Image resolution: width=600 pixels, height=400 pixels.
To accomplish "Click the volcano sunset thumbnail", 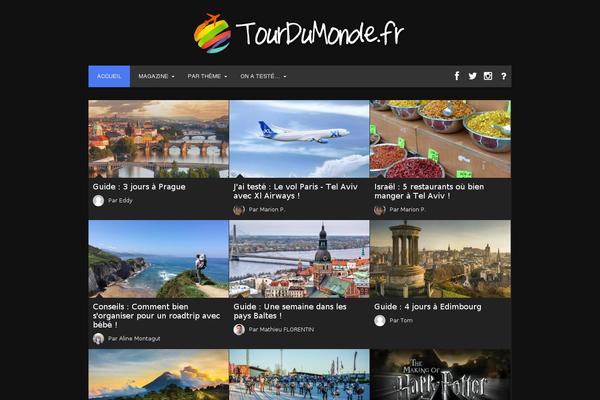I will [x=158, y=374].
